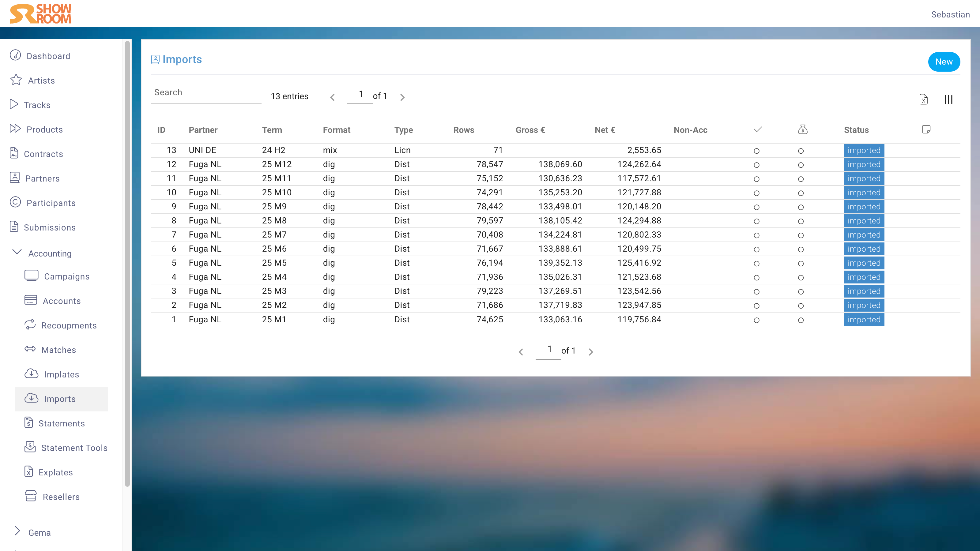Image resolution: width=980 pixels, height=551 pixels.
Task: Click the Search input field
Action: click(206, 92)
